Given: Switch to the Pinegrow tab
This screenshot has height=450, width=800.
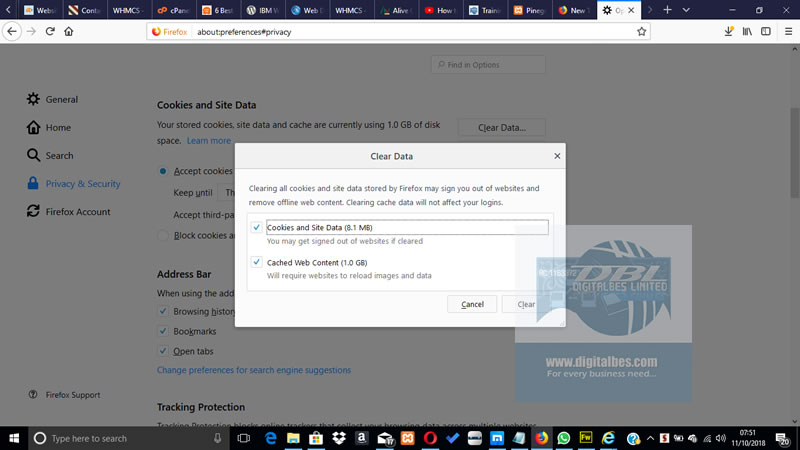Looking at the screenshot, I should pyautogui.click(x=530, y=10).
